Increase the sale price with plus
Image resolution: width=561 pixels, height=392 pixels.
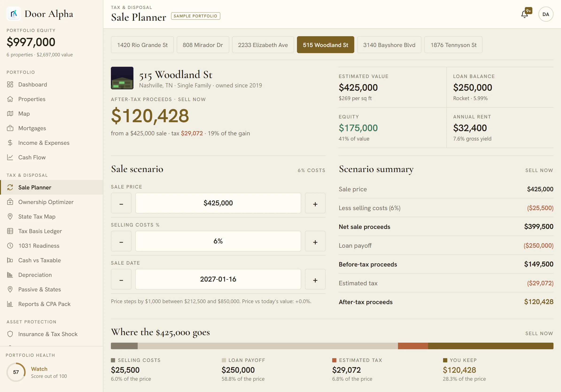315,203
